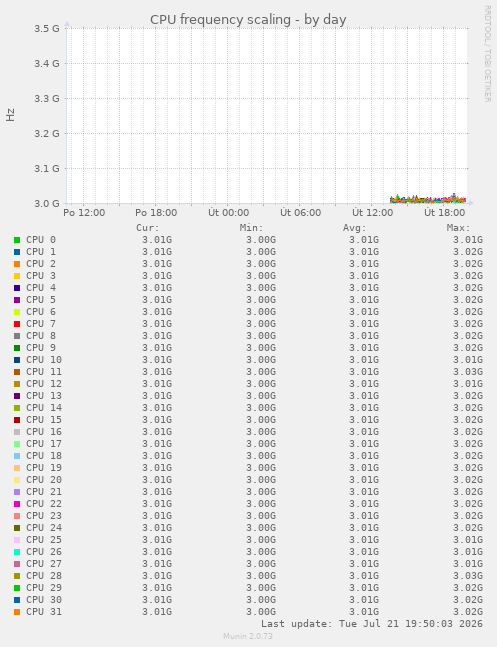The image size is (497, 647).
Task: Click the CPU 10 max value 3.01G
Action: (468, 360)
